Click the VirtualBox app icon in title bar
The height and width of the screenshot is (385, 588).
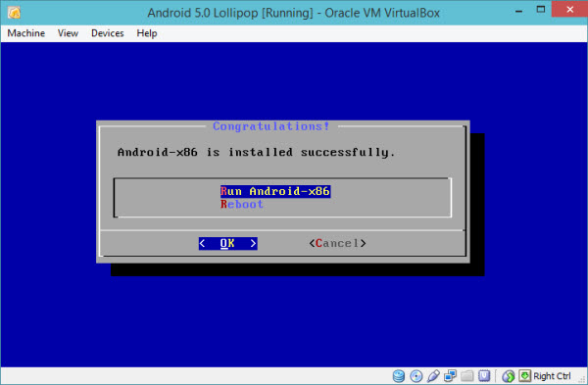(14, 13)
